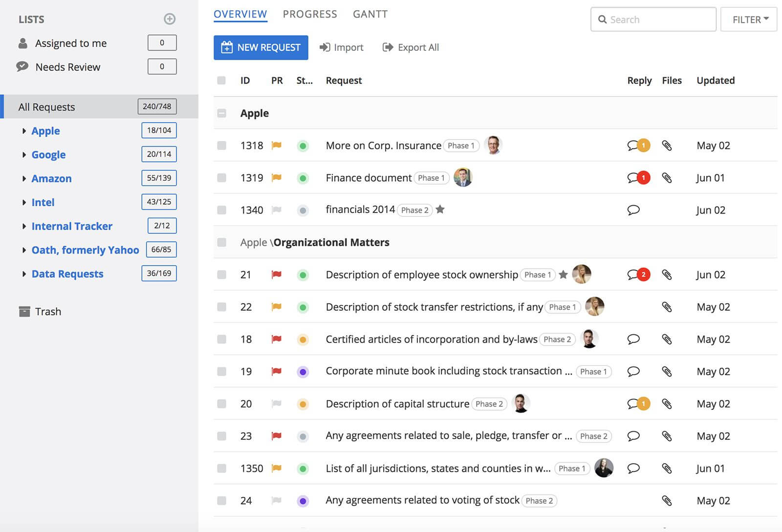Click the Export All button
Viewport: 782px width, 532px height.
(411, 47)
